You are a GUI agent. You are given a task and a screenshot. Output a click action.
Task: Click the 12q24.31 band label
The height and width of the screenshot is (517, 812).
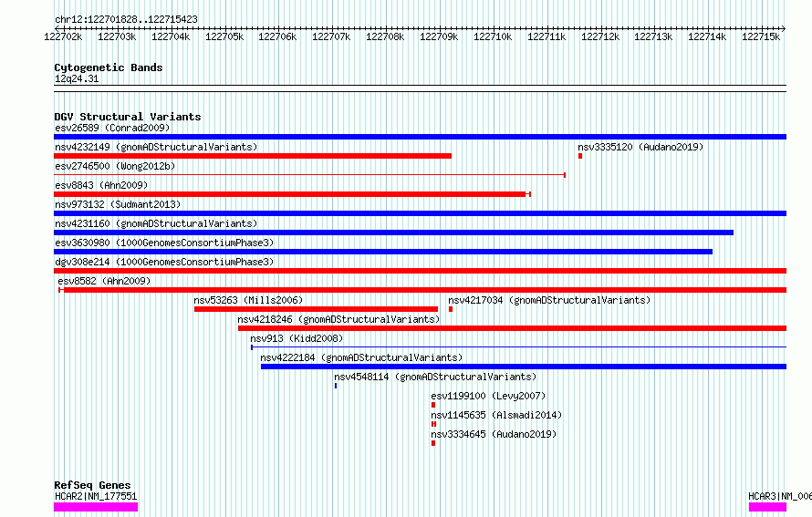77,78
